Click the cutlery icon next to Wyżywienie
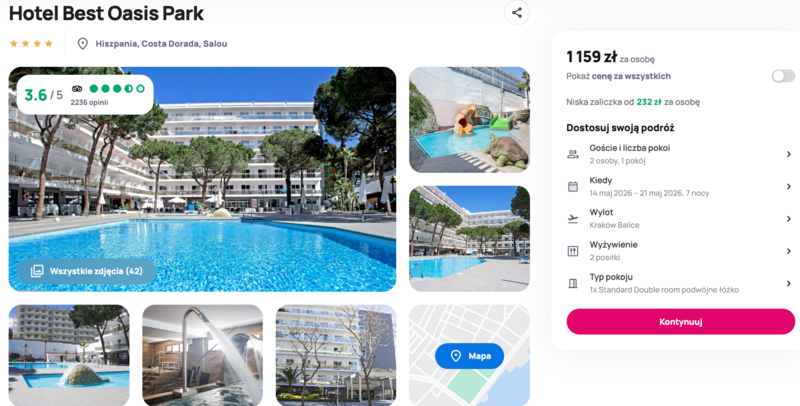This screenshot has width=800, height=406. [x=573, y=251]
